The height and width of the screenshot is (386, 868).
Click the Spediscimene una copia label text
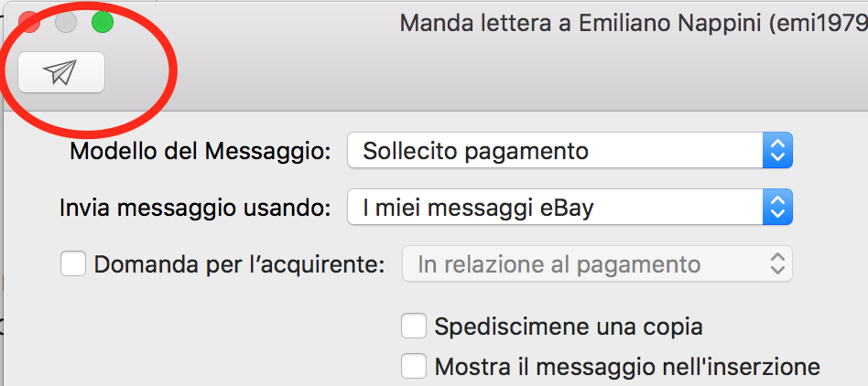tap(569, 327)
